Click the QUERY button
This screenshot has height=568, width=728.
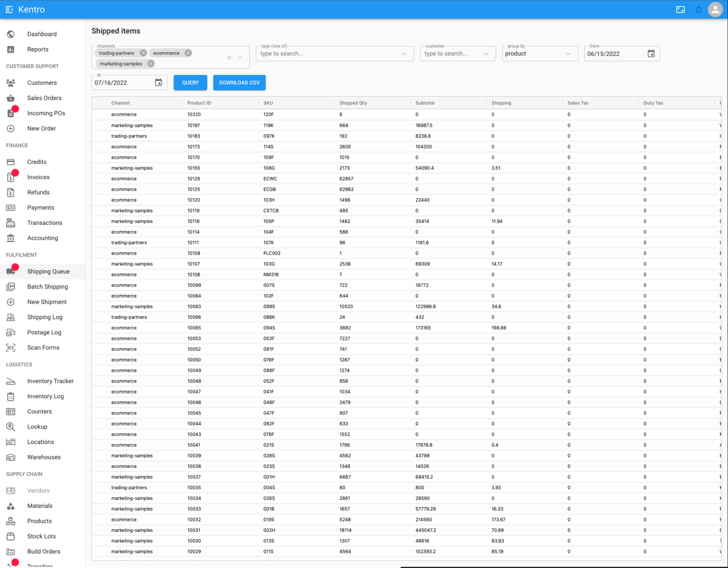pyautogui.click(x=190, y=82)
